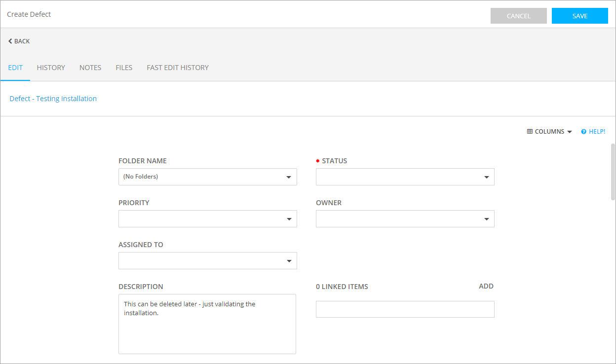Click the Linked Items input field
616x364 pixels.
tap(405, 309)
